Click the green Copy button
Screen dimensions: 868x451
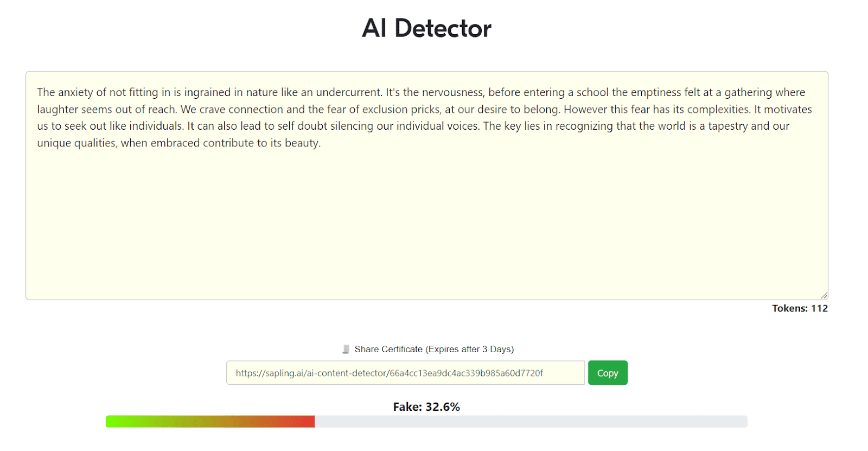pyautogui.click(x=608, y=373)
